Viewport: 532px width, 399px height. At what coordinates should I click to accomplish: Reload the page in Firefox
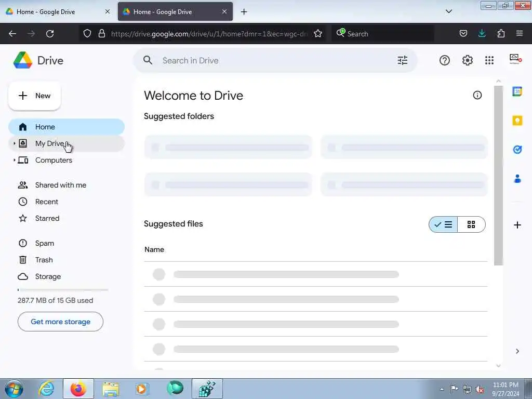click(x=50, y=34)
